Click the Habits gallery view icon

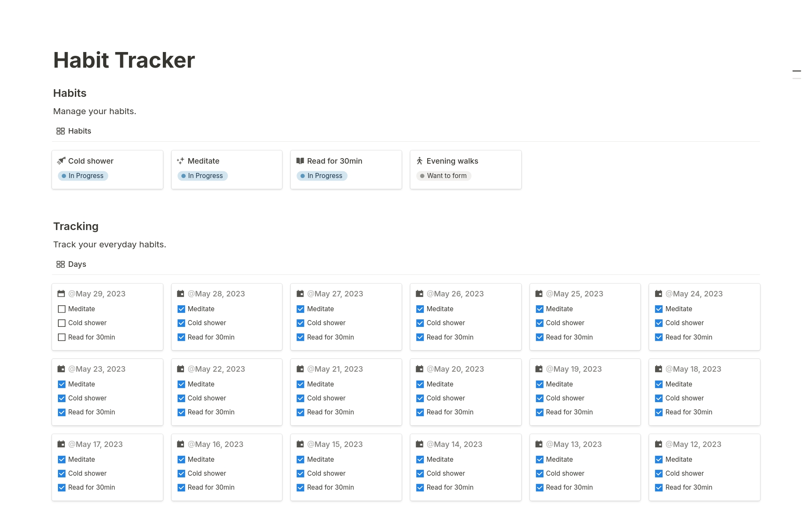(60, 131)
